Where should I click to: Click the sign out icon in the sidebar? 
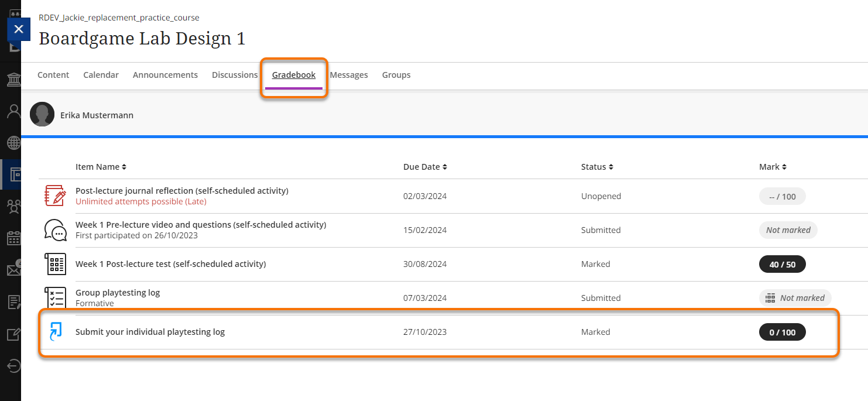tap(13, 366)
